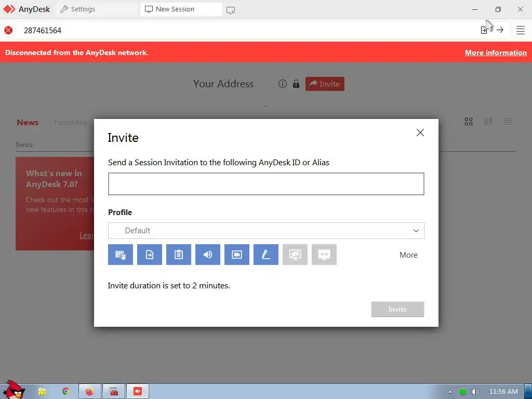Click remote address field with 287461564
The height and width of the screenshot is (399, 532).
point(248,30)
